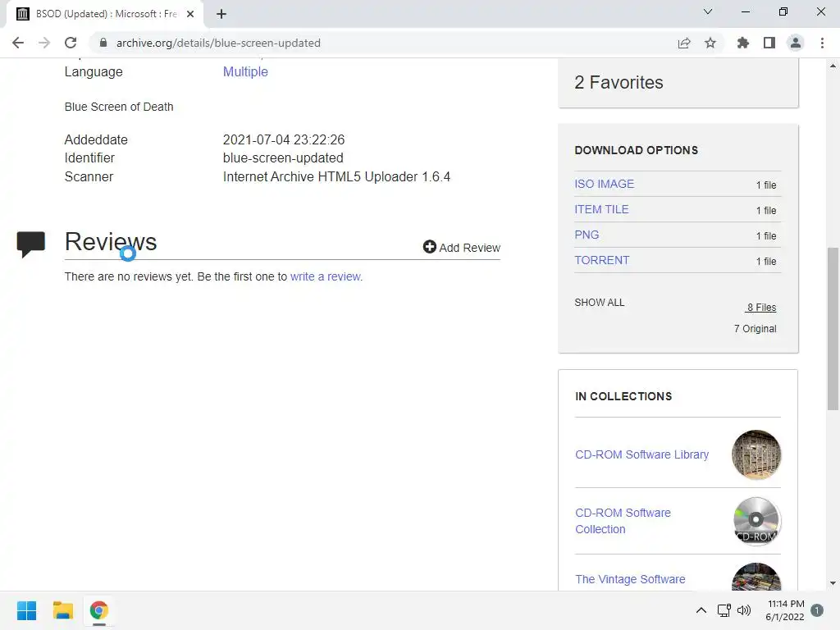Click the Reviews speech bubble icon
This screenshot has height=630, width=840.
click(x=30, y=244)
